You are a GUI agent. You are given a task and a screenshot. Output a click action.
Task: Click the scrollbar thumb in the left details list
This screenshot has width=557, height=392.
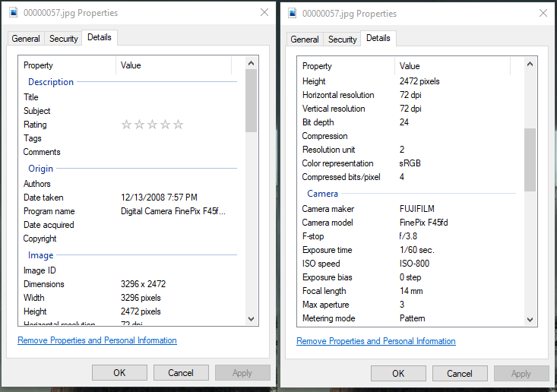click(252, 100)
